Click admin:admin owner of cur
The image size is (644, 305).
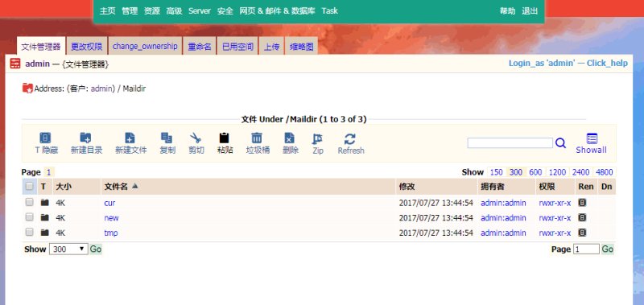[x=503, y=203]
